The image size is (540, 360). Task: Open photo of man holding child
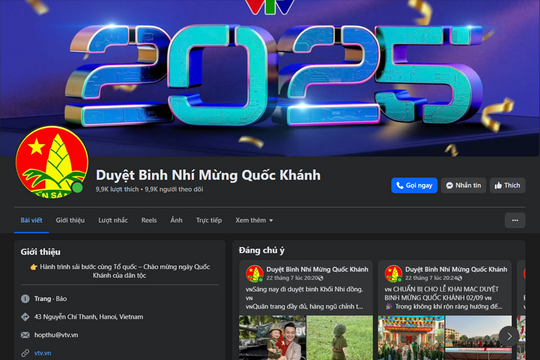272,338
